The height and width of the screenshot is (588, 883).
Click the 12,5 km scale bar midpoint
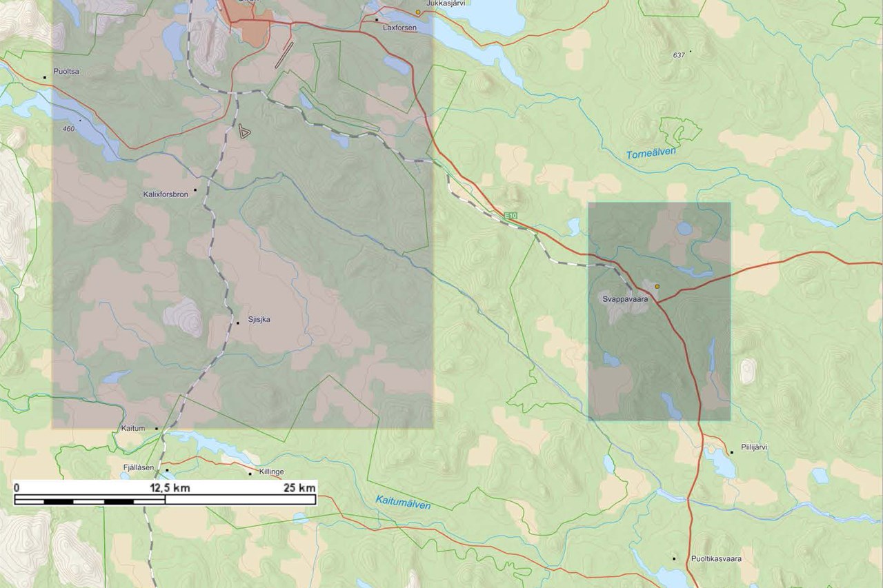tap(166, 500)
